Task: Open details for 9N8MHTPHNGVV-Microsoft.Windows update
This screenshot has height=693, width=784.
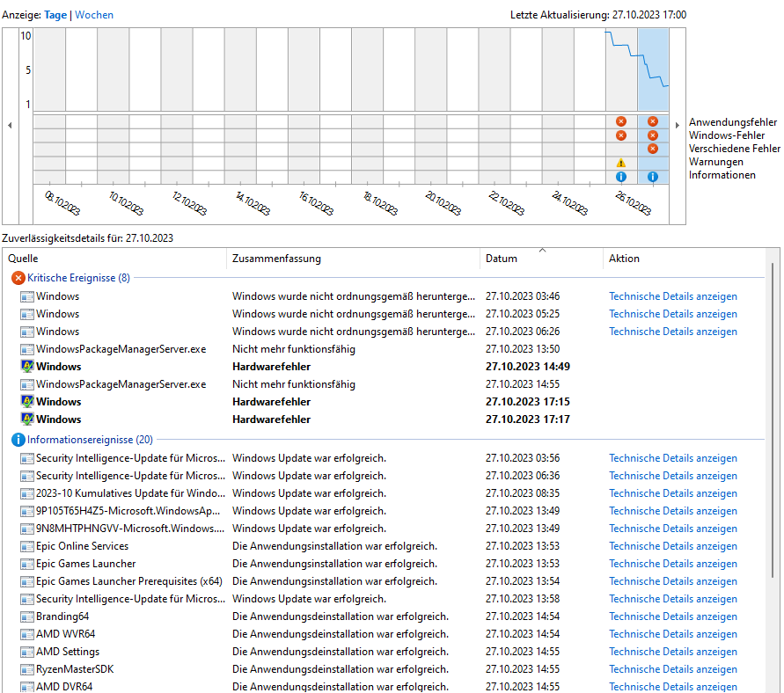Action: pos(673,529)
